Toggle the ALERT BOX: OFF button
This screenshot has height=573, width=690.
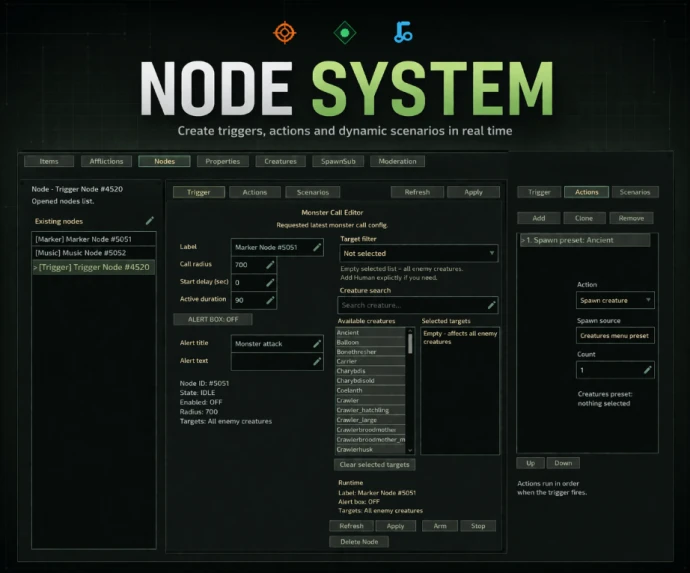pos(213,319)
